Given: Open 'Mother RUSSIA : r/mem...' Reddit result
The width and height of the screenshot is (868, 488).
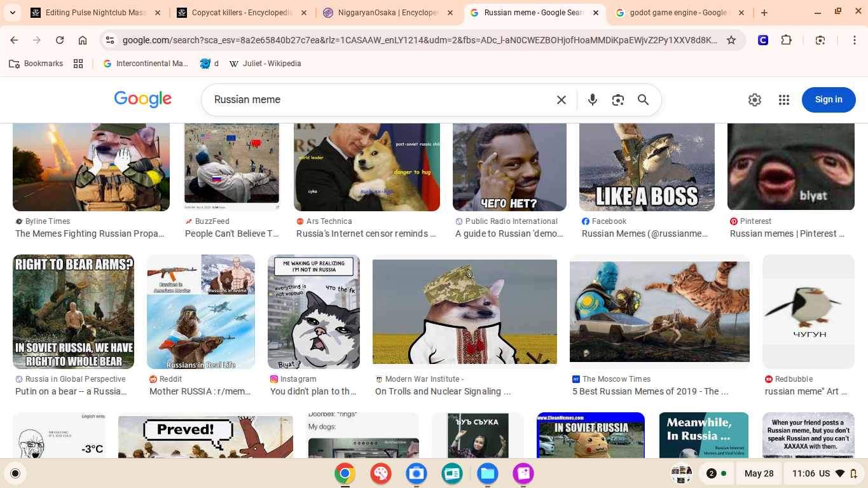Looking at the screenshot, I should click(x=200, y=391).
